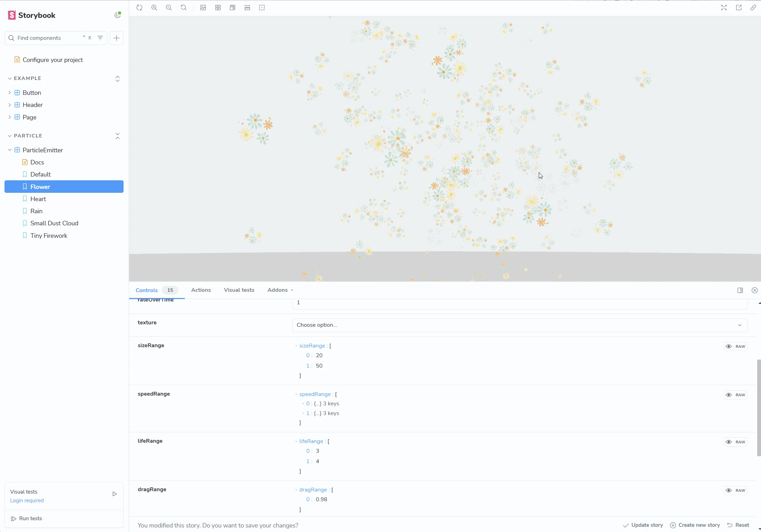Select the Heart particle story
The height and width of the screenshot is (532, 761).
pos(38,199)
